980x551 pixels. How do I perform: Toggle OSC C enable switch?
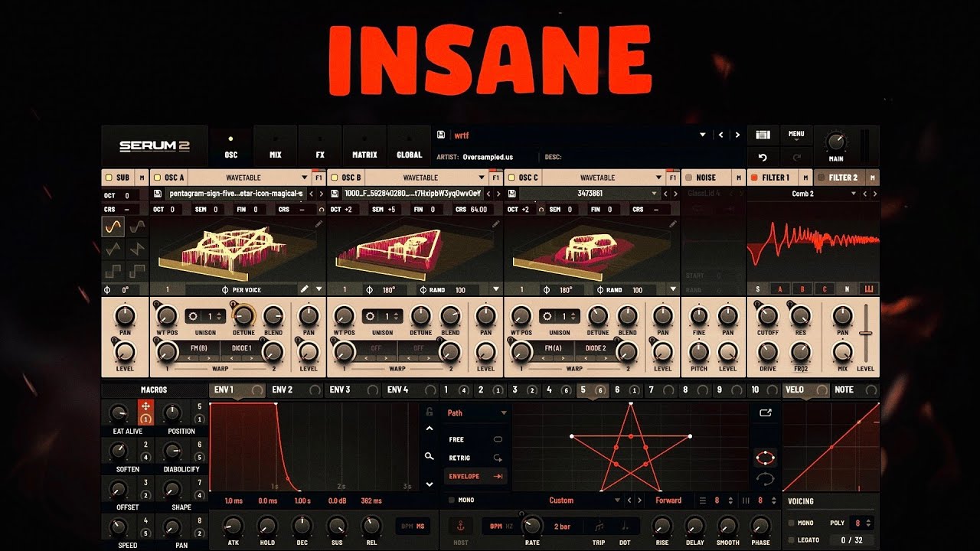tap(512, 178)
